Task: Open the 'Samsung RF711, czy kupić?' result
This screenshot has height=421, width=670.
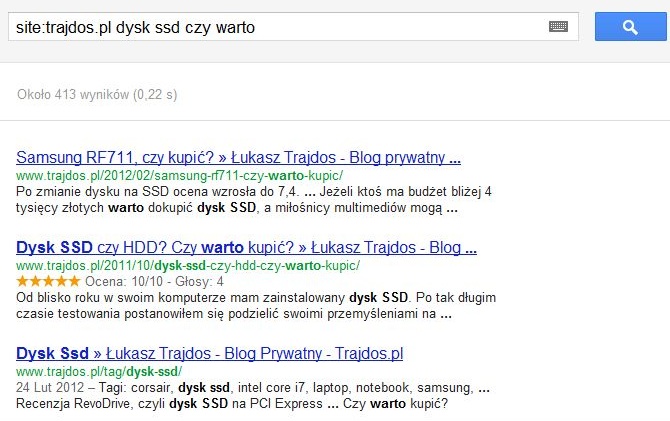Action: tap(238, 157)
